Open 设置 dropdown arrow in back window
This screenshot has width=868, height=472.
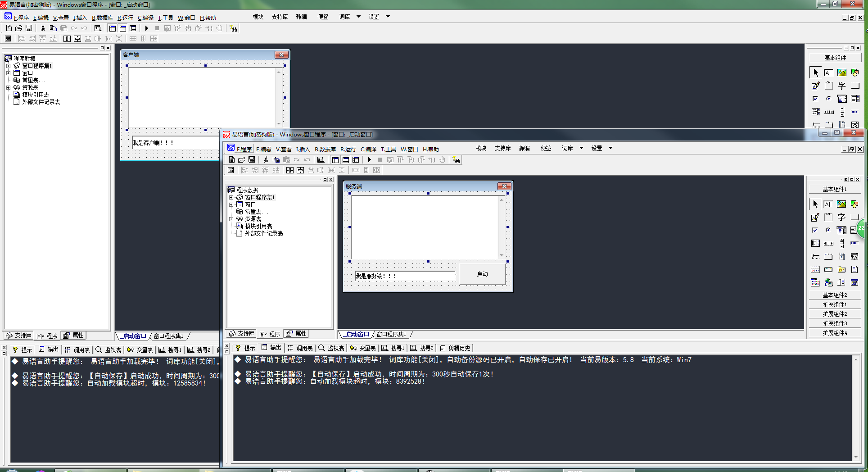(x=388, y=17)
